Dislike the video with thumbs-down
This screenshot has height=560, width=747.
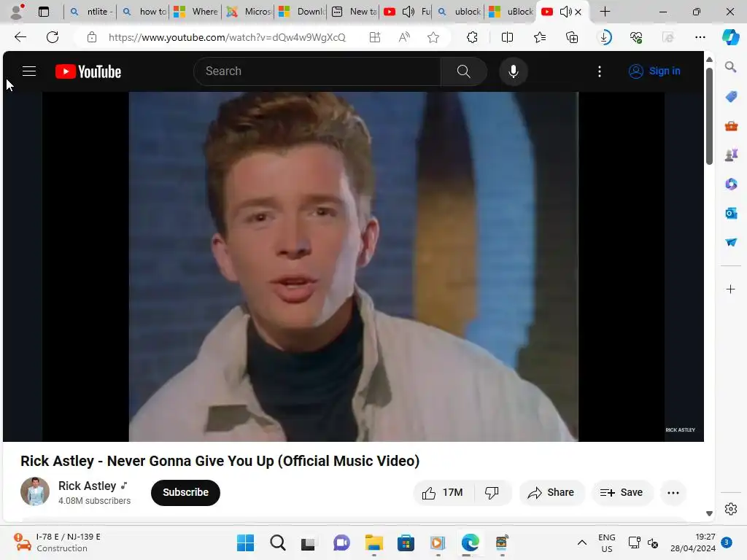pos(492,493)
